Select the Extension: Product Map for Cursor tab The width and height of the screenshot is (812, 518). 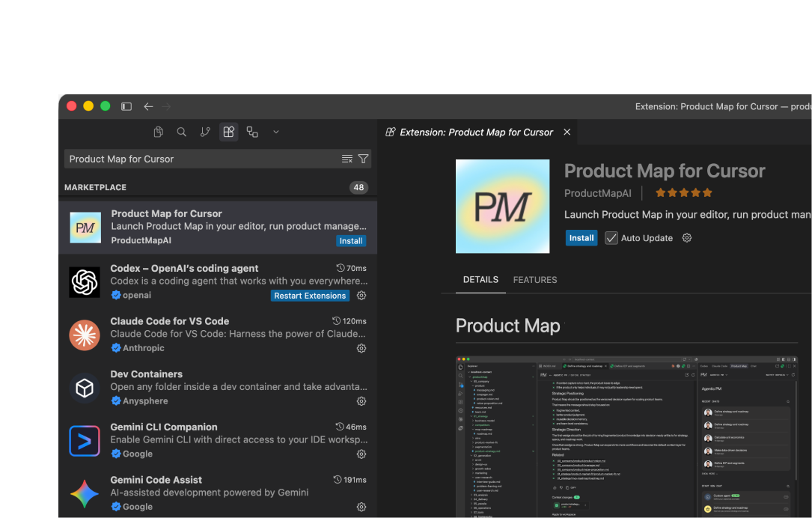(x=477, y=132)
